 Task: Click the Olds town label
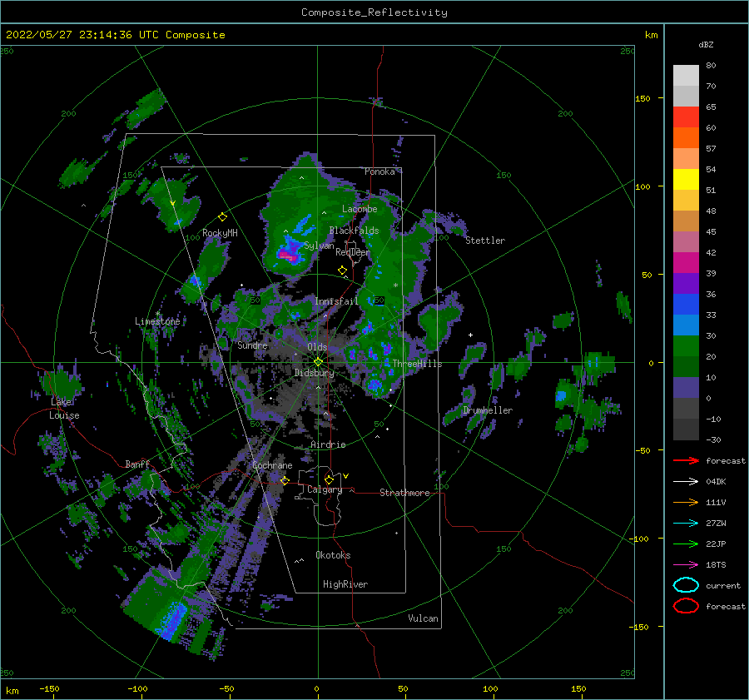click(x=317, y=347)
